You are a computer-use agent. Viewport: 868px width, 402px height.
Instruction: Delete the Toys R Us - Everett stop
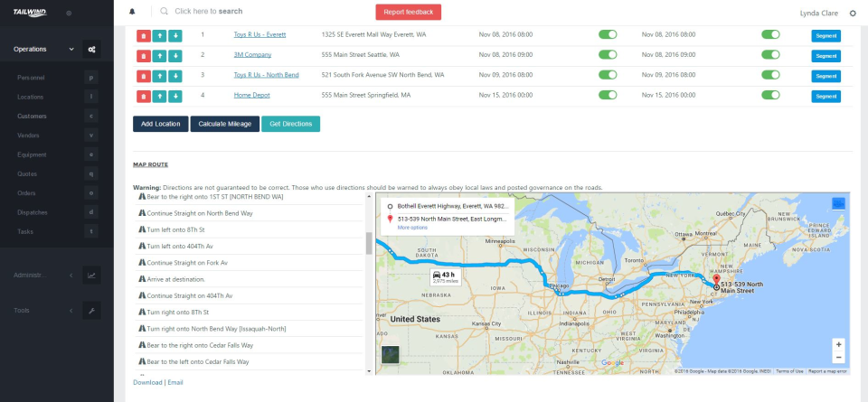[x=144, y=35]
